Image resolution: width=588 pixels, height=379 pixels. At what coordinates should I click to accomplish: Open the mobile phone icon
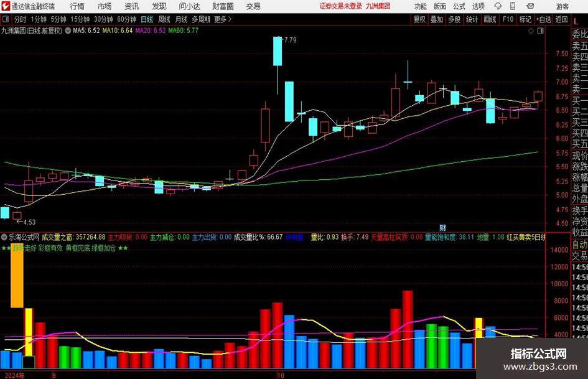pos(513,6)
